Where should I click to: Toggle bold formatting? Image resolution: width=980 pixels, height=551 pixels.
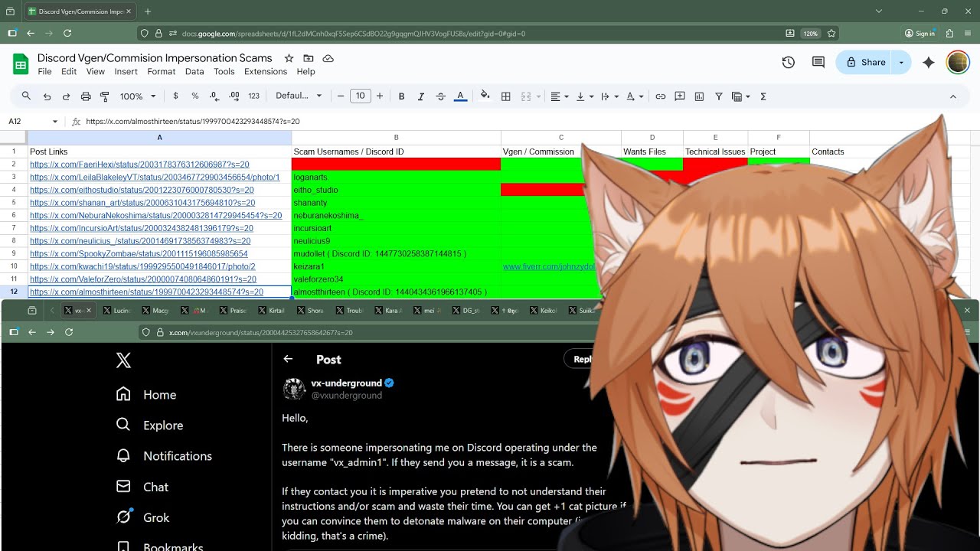coord(401,96)
